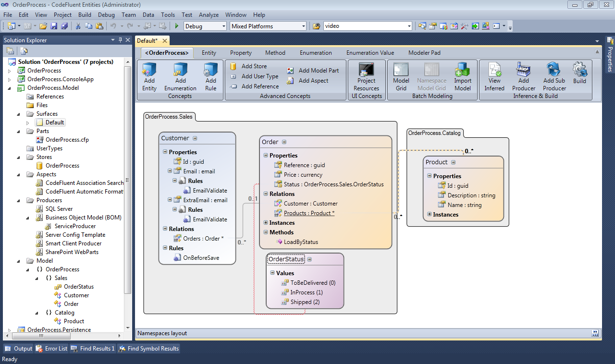
Task: Collapse the OrderStatus enumeration shape
Action: click(309, 259)
